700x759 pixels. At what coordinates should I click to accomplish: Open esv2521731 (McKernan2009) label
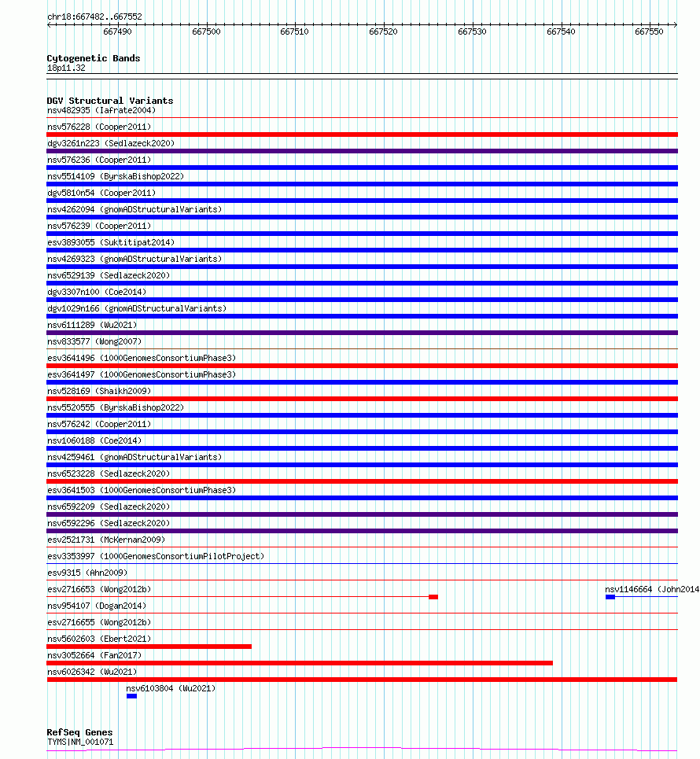[x=106, y=540]
